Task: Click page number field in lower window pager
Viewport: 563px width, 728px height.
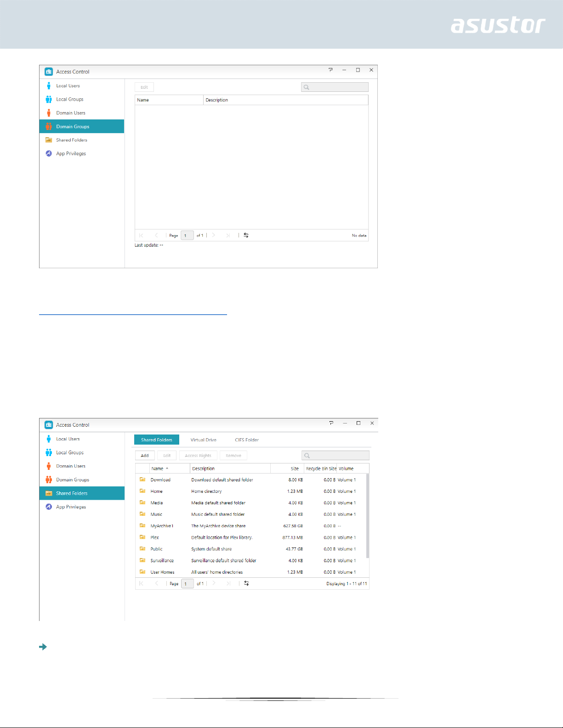Action: click(x=188, y=584)
